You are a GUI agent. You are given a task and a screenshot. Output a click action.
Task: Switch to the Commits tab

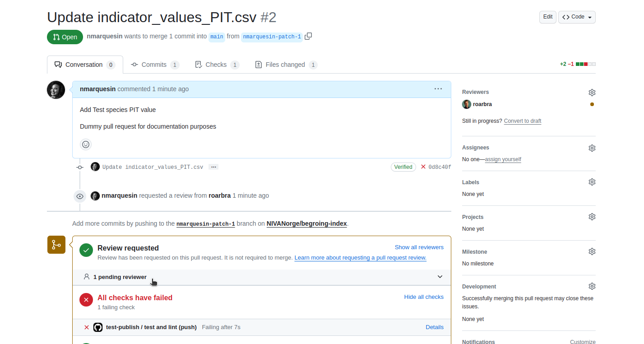point(155,65)
